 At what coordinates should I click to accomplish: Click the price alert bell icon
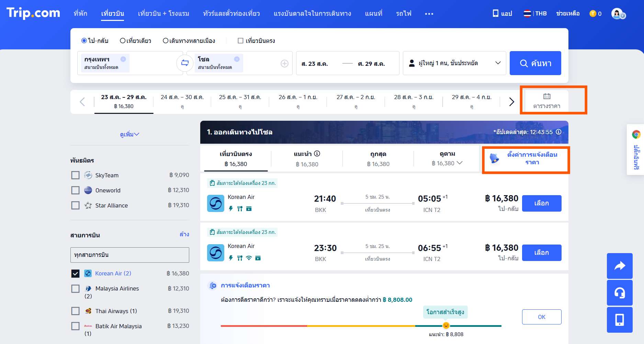pos(494,158)
